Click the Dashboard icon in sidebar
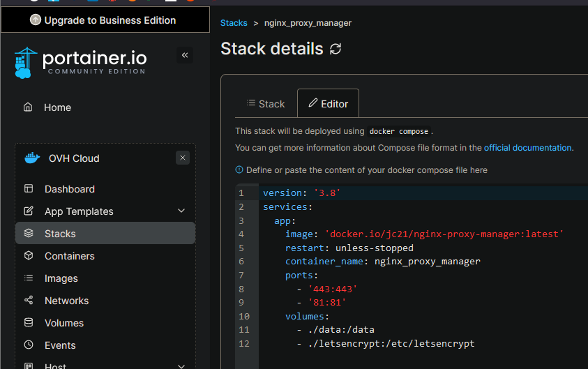 click(29, 189)
